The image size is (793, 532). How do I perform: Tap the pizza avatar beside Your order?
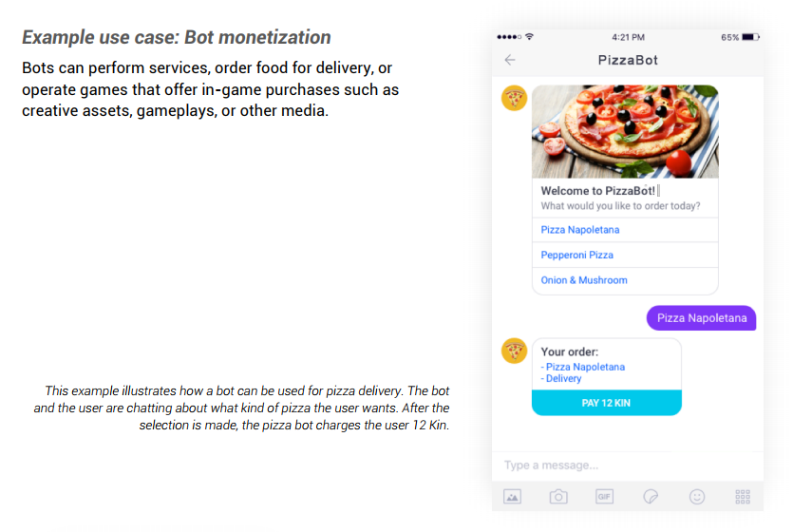tap(514, 351)
